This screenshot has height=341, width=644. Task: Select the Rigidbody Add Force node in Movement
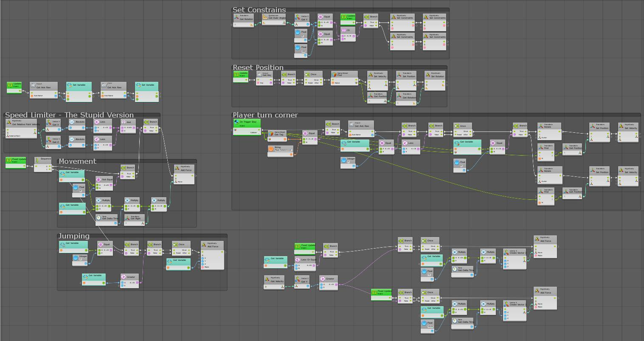point(184,174)
